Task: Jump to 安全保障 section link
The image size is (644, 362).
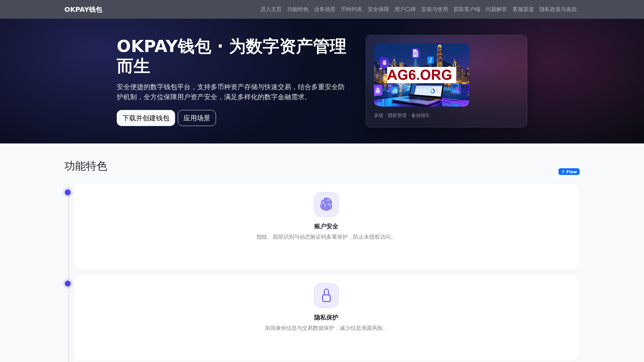Action: [378, 9]
